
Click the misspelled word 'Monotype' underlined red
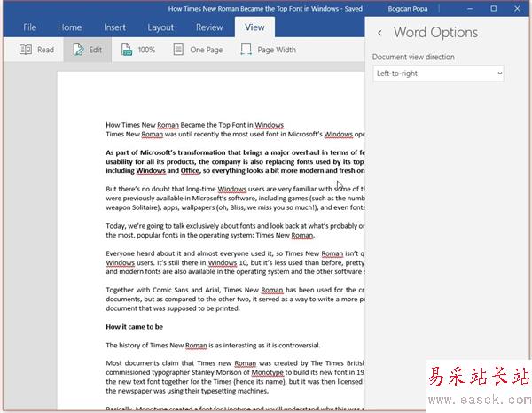point(268,372)
